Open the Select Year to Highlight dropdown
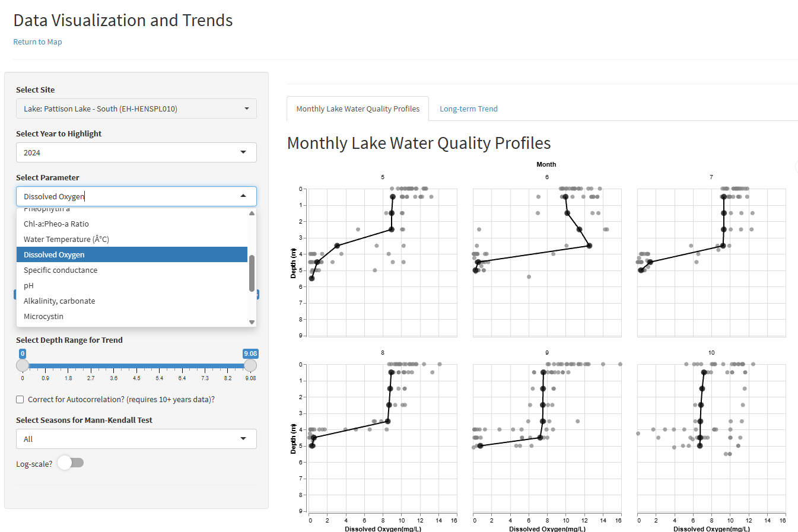The width and height of the screenshot is (798, 532). click(x=136, y=152)
